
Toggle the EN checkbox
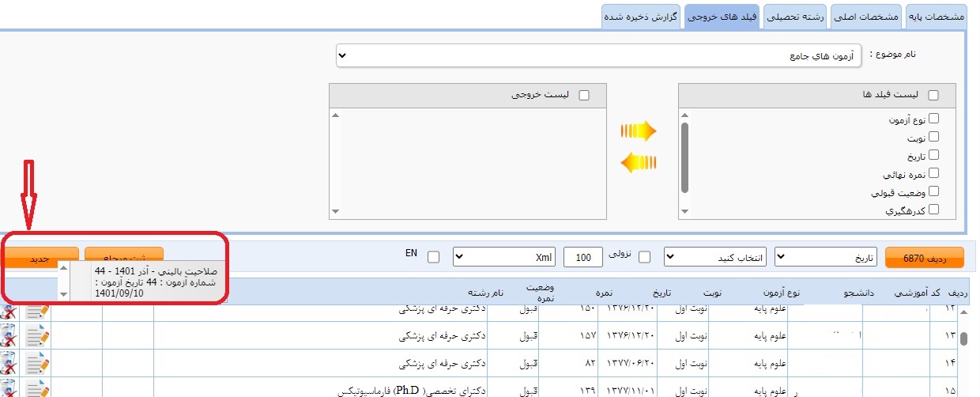(x=433, y=257)
